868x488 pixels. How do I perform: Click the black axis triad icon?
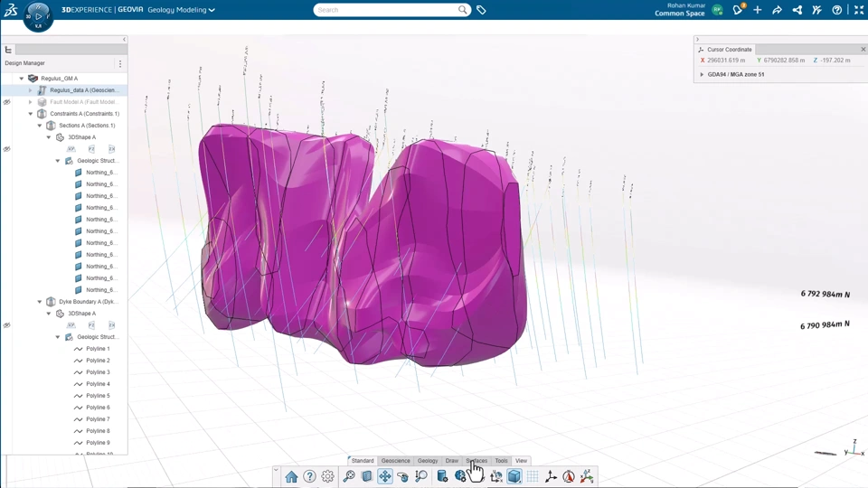551,476
